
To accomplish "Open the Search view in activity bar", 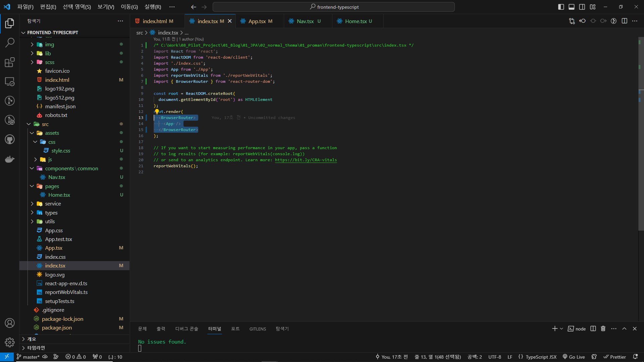I will [x=10, y=43].
